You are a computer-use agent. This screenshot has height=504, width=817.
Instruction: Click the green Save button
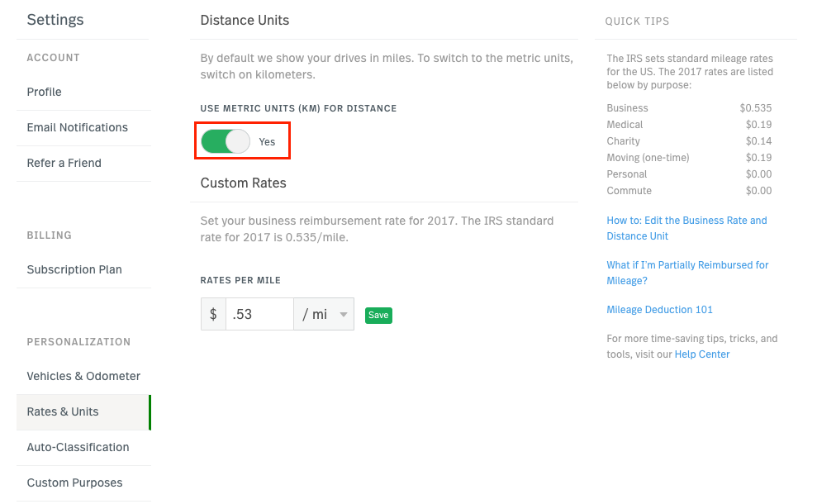pyautogui.click(x=378, y=315)
